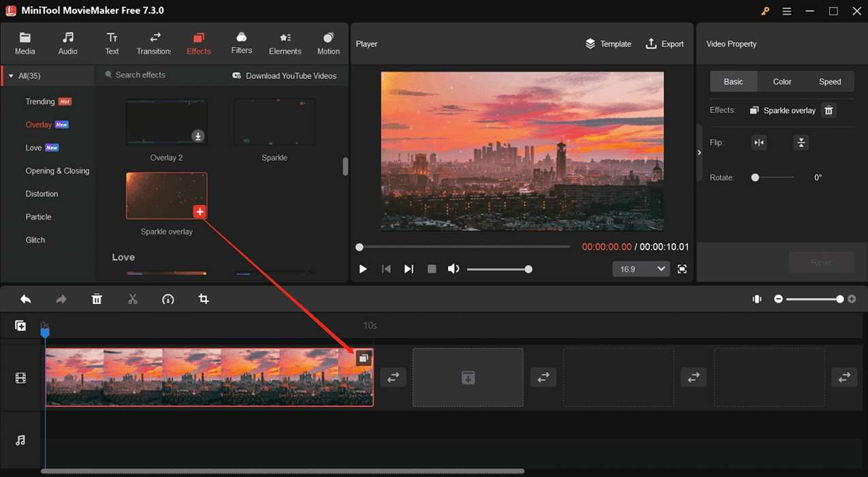Open the Template picker
This screenshot has height=477, width=868.
pos(609,44)
